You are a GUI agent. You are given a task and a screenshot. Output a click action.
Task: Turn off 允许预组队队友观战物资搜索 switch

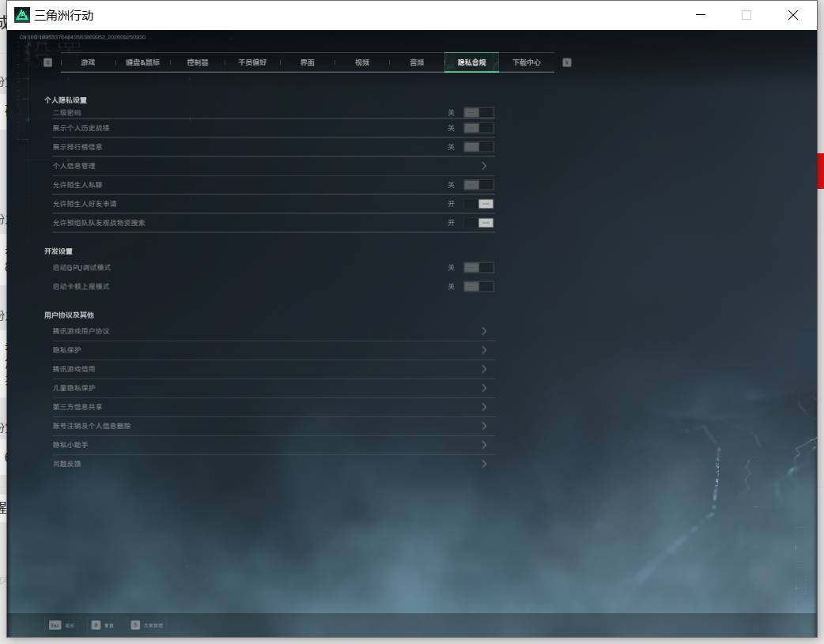click(478, 223)
